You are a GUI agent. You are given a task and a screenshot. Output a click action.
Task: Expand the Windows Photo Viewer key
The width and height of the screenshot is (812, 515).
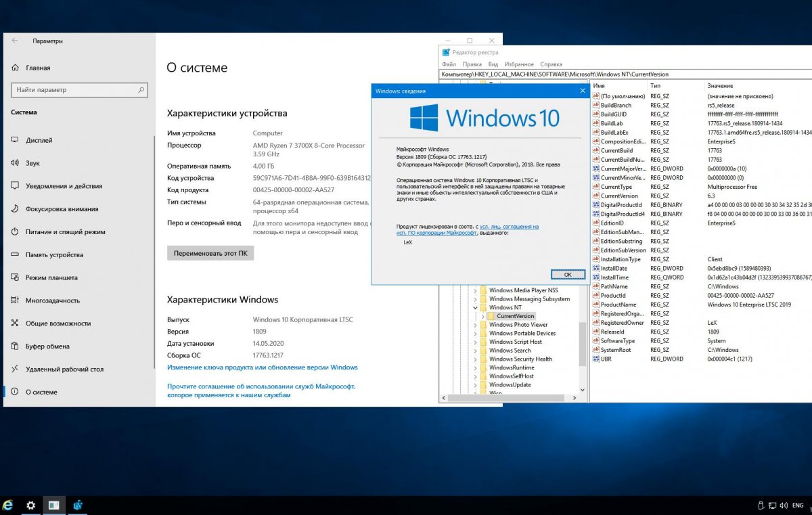(x=475, y=325)
